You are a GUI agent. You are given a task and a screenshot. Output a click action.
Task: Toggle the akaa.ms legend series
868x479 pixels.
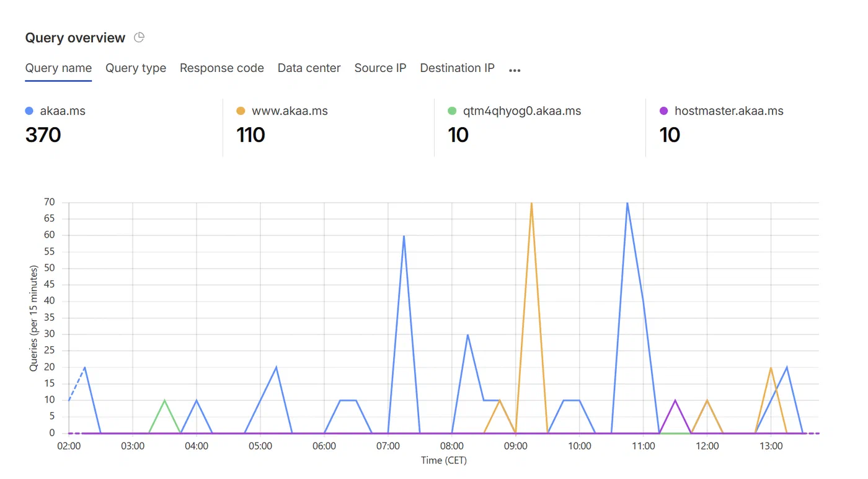point(55,111)
